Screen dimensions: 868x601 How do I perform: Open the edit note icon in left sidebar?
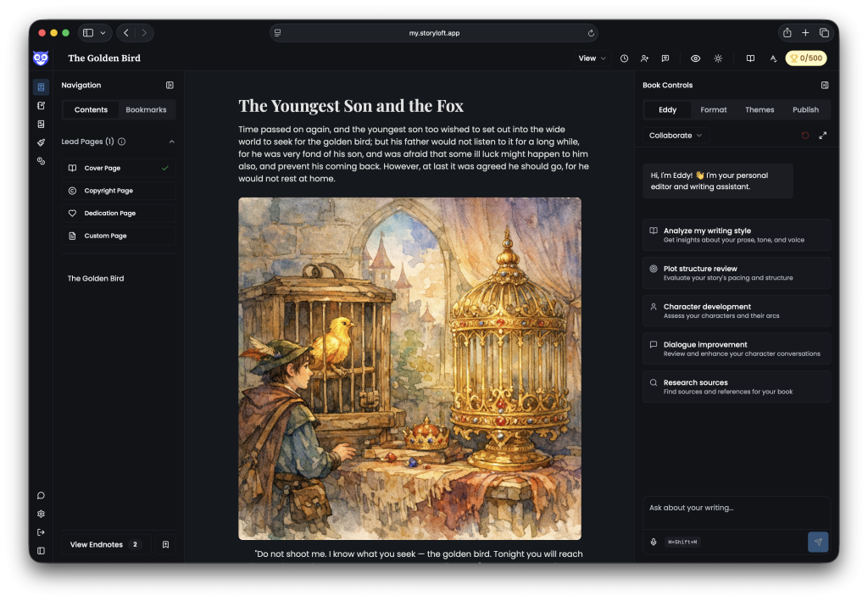pyautogui.click(x=41, y=105)
